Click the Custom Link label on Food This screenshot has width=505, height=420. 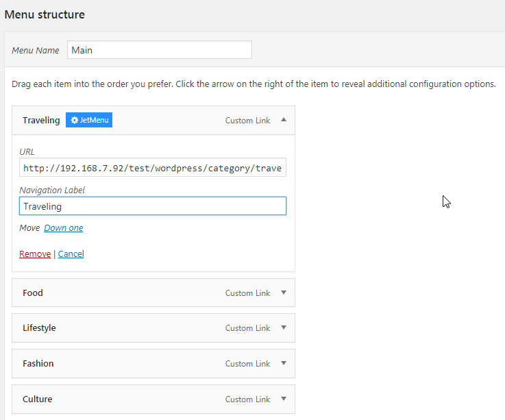(x=247, y=293)
